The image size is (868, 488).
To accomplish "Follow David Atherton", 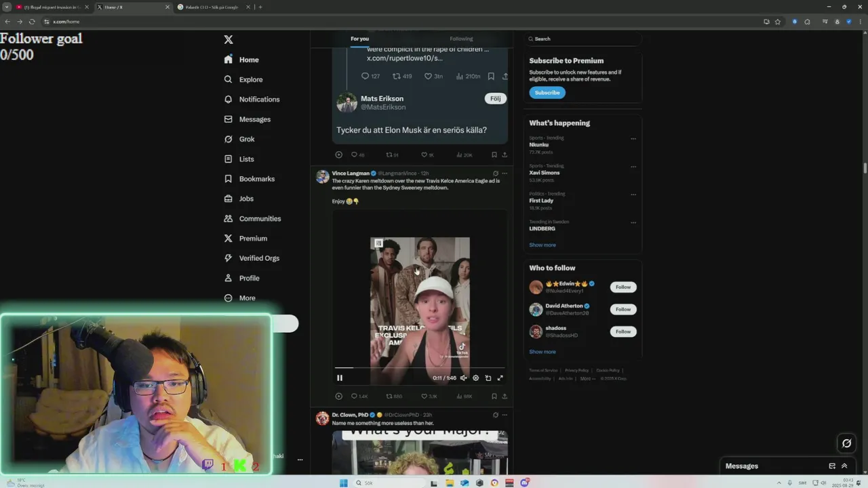I will (x=623, y=309).
